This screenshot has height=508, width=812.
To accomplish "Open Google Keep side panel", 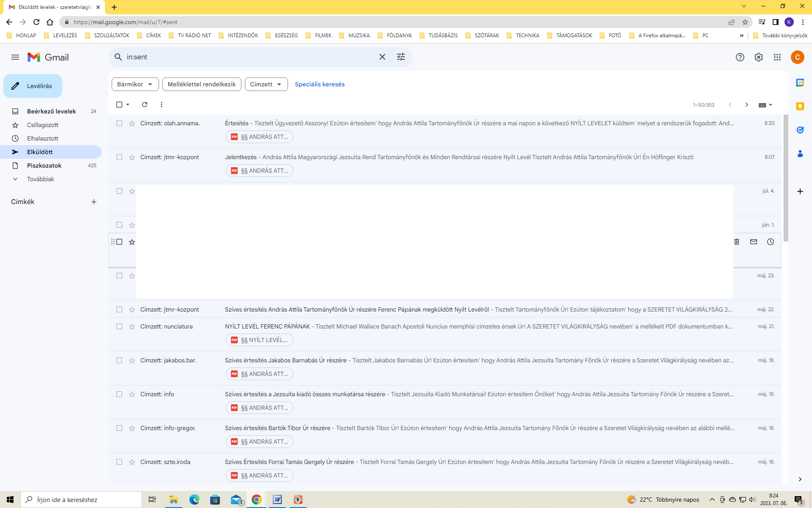I will pyautogui.click(x=800, y=106).
